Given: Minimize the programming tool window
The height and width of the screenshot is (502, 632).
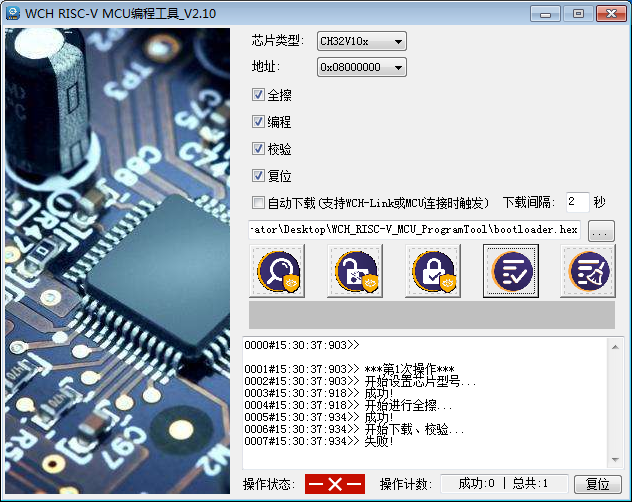Looking at the screenshot, I should click(547, 13).
